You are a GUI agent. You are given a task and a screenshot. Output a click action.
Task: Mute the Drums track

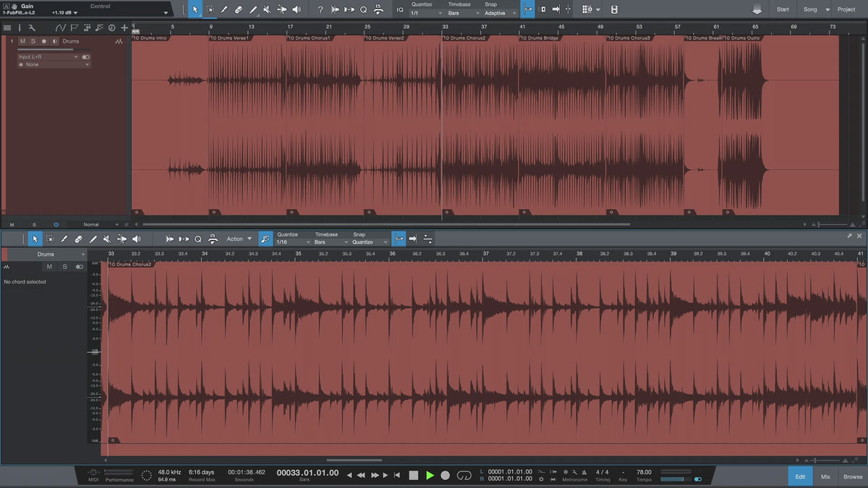click(22, 41)
